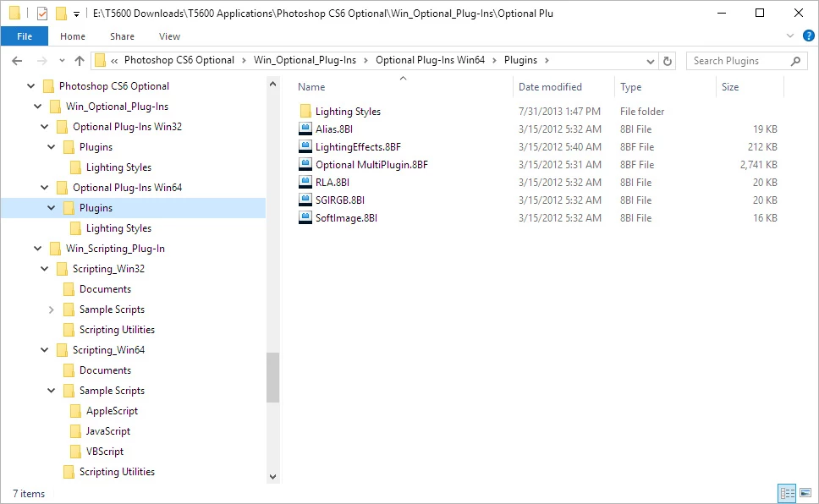Open the address bar history dropdown
The image size is (819, 504).
(x=651, y=61)
